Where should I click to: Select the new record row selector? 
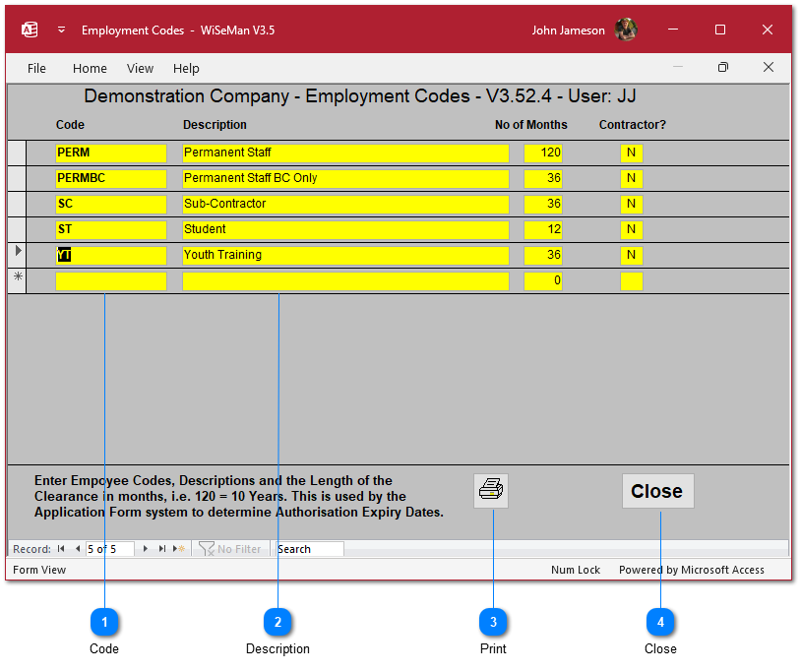tap(18, 279)
